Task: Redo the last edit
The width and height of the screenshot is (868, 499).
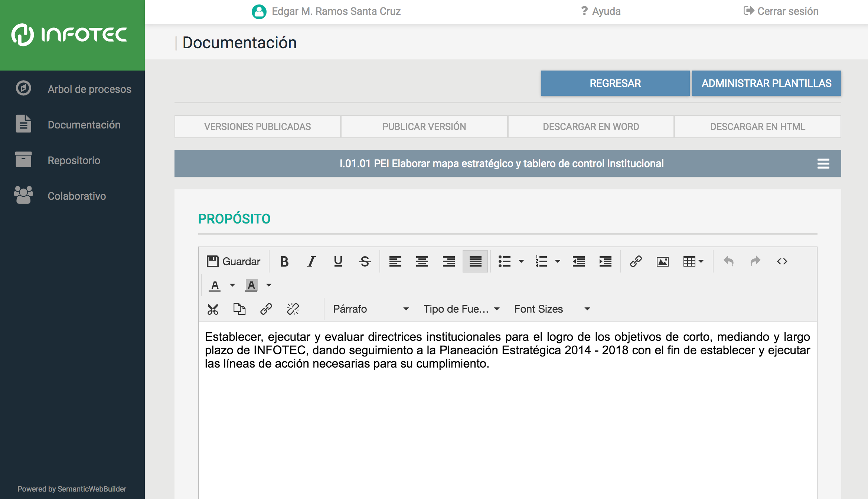Action: point(755,261)
